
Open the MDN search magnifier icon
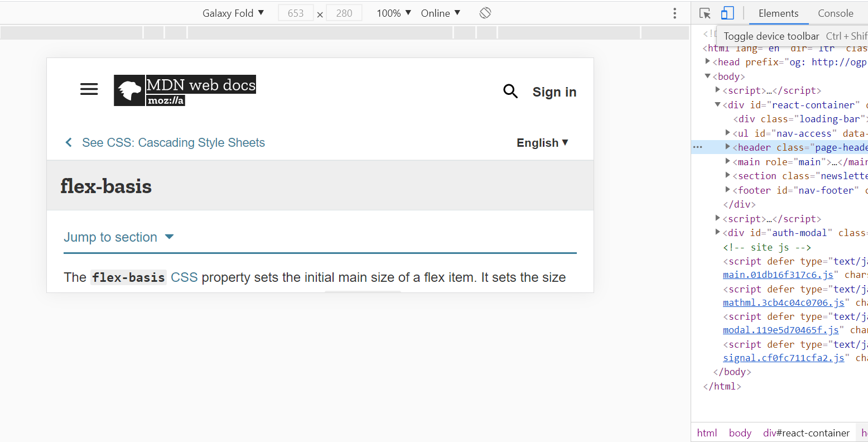[510, 91]
